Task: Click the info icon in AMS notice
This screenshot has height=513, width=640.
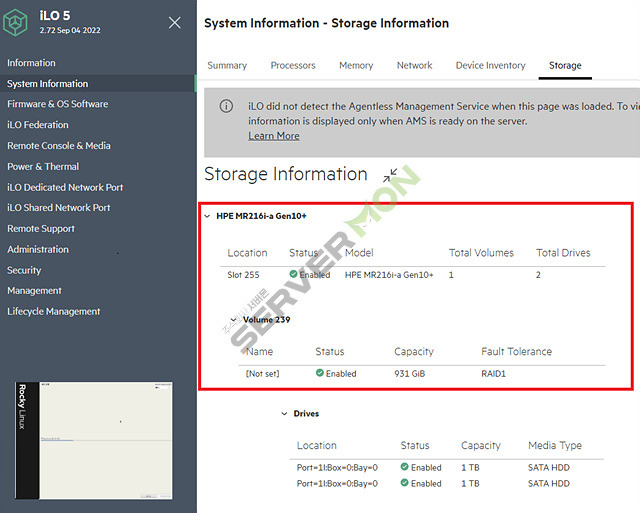Action: point(227,106)
